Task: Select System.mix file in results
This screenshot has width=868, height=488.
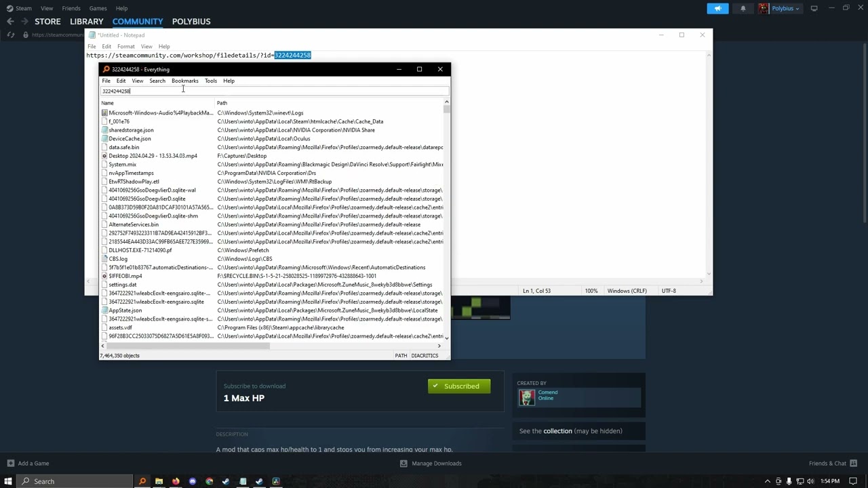Action: [122, 165]
